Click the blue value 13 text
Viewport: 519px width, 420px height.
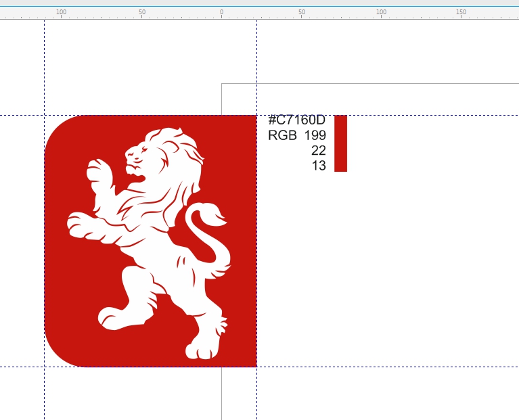click(319, 166)
